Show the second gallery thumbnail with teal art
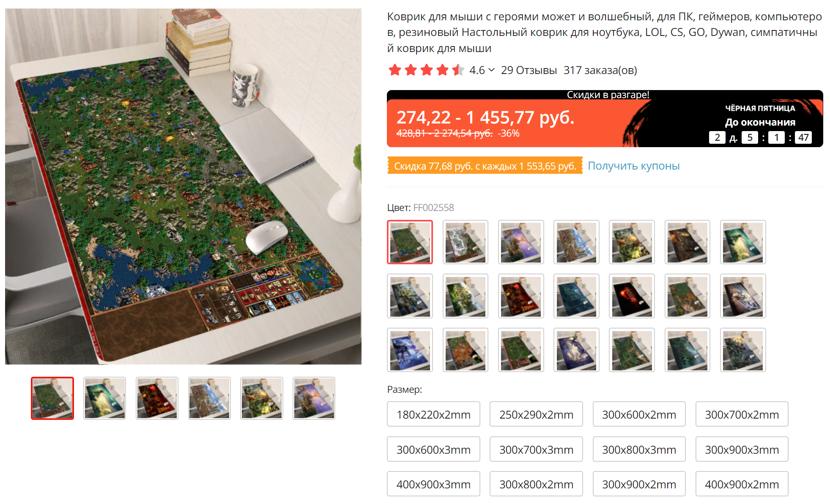Viewport: 830px width, 504px height. pos(105,398)
